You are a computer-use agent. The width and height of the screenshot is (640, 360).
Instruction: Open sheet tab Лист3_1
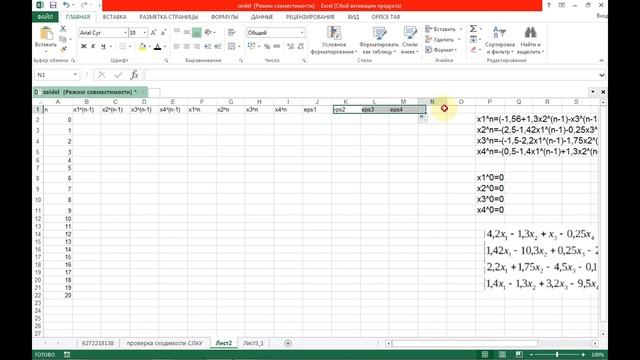253,343
